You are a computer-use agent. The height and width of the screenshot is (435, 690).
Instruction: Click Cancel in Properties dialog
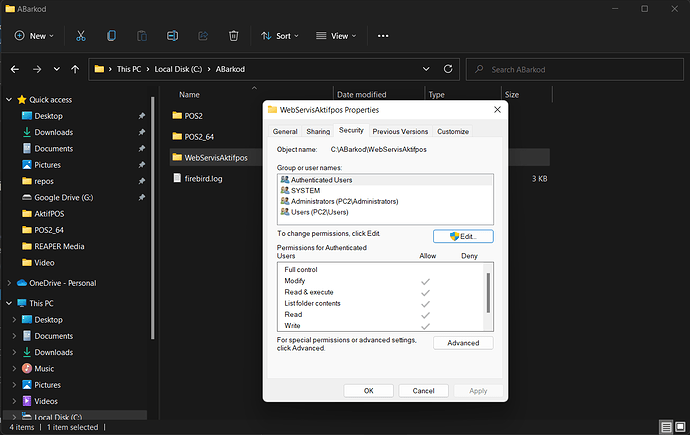tap(423, 391)
